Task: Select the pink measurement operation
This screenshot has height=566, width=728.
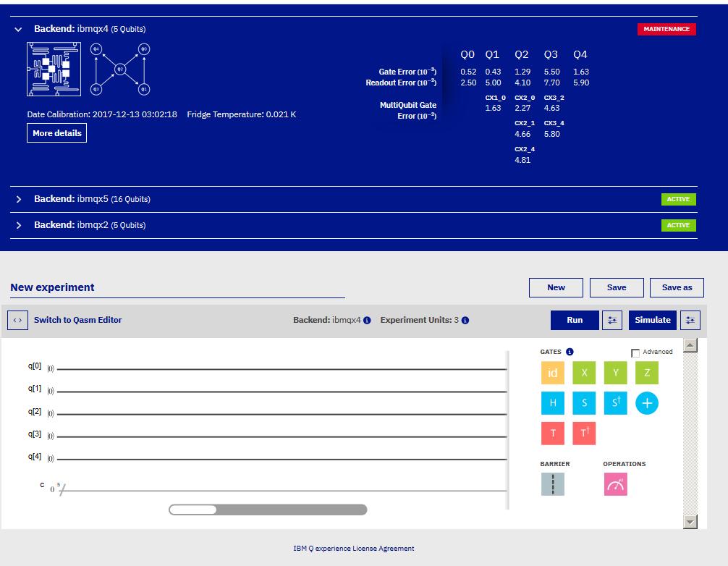Action: (616, 484)
